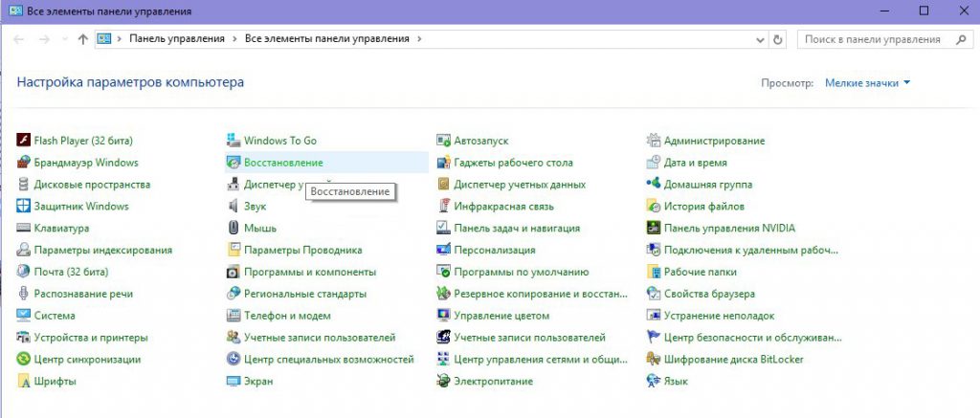
Task: Click the Программы и компоненты icon
Action: coord(234,272)
